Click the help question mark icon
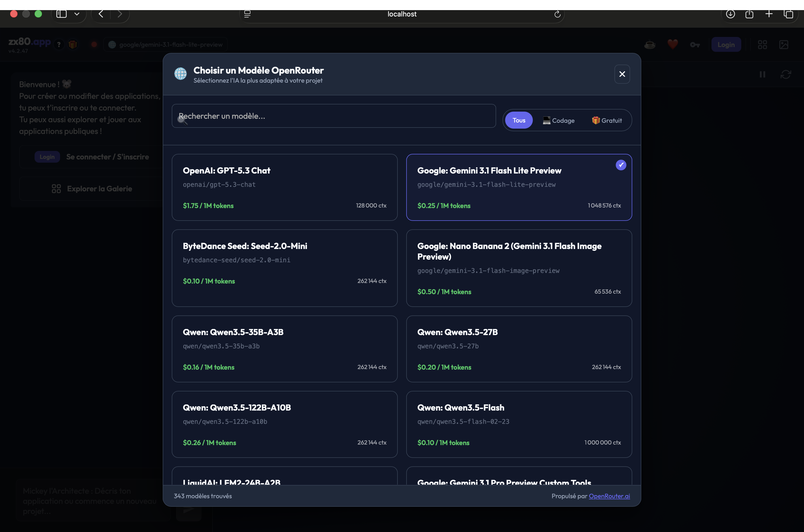The image size is (804, 532). pyautogui.click(x=59, y=44)
